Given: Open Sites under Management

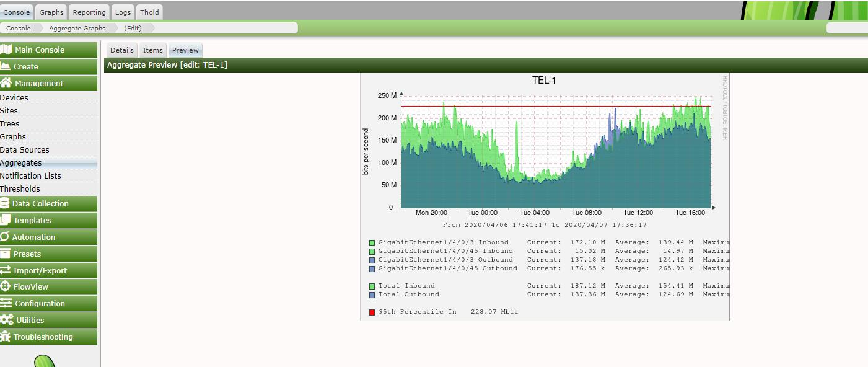Looking at the screenshot, I should 48,110.
